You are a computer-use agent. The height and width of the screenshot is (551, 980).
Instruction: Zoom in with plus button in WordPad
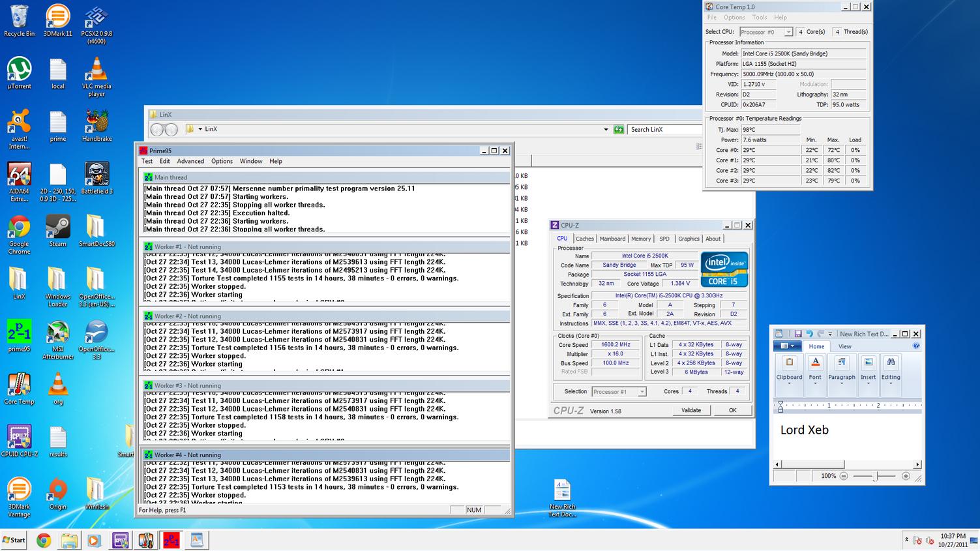pos(906,476)
